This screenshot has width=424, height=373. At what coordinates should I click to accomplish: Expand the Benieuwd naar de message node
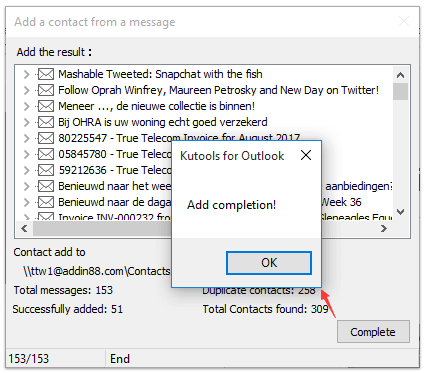click(27, 202)
